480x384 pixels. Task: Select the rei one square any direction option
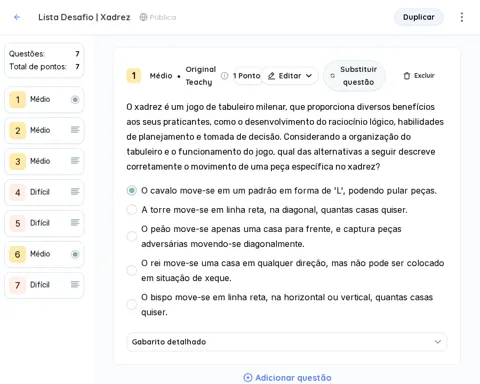tap(132, 270)
